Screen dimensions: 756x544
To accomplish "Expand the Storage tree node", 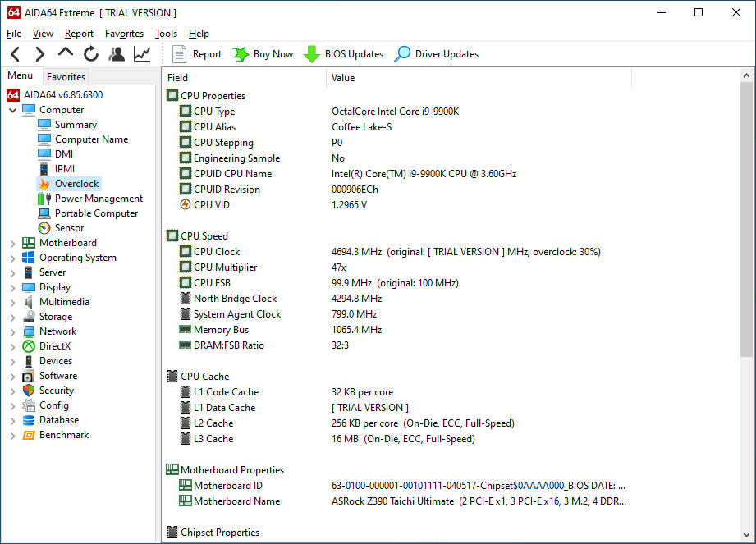I will point(12,317).
